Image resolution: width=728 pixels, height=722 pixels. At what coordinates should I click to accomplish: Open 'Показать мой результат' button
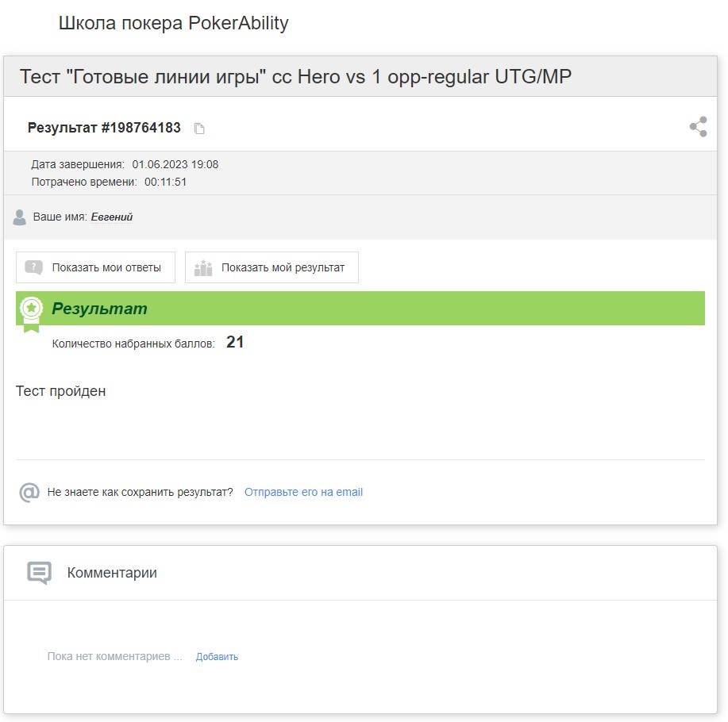(272, 267)
